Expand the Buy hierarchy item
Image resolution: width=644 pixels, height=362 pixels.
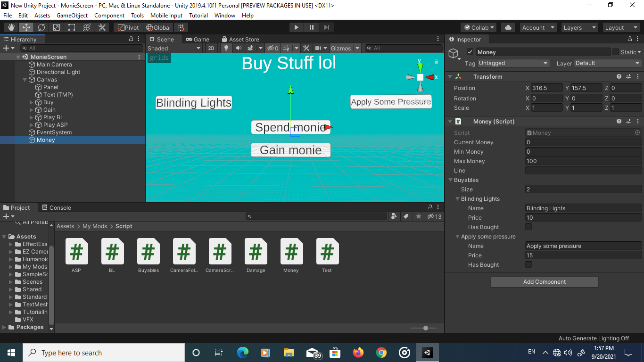pos(32,102)
